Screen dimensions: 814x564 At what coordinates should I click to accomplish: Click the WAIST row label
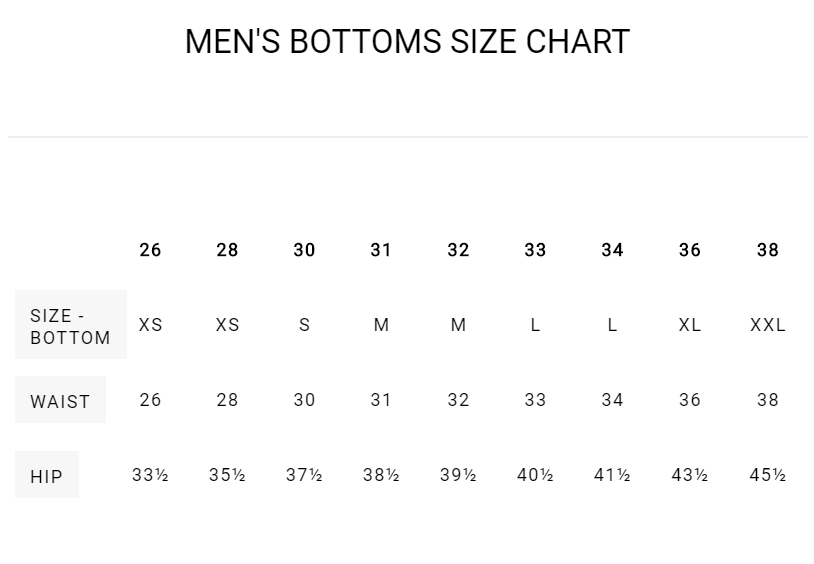pos(60,401)
